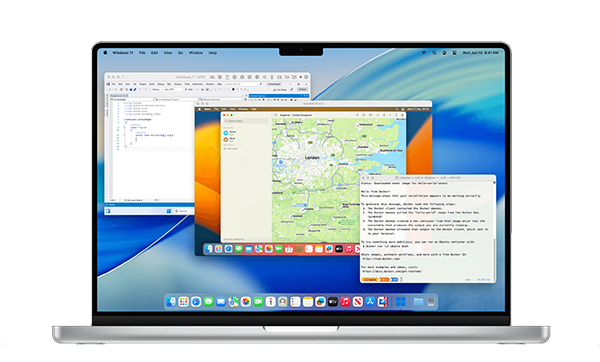Click the Windows Start button in taskbar
This screenshot has width=600, height=362.
click(x=169, y=211)
